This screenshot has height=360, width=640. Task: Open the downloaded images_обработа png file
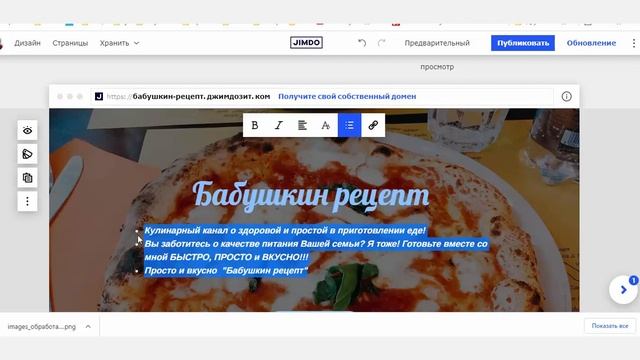(x=42, y=327)
